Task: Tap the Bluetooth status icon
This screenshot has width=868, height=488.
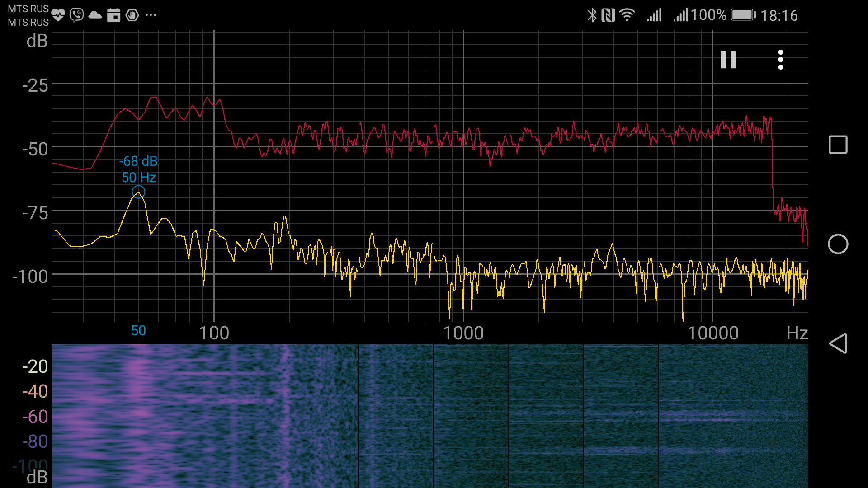Action: (592, 15)
